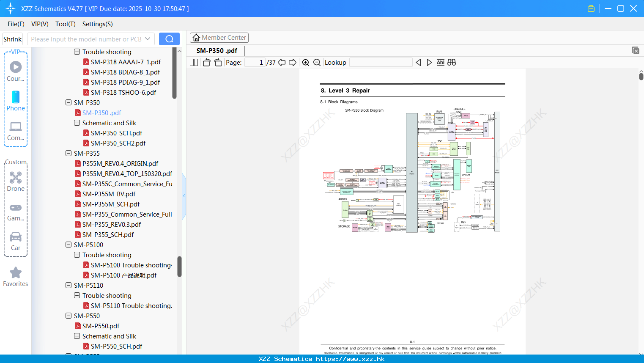Image resolution: width=644 pixels, height=363 pixels.
Task: Click the Shrink button
Action: tap(13, 39)
